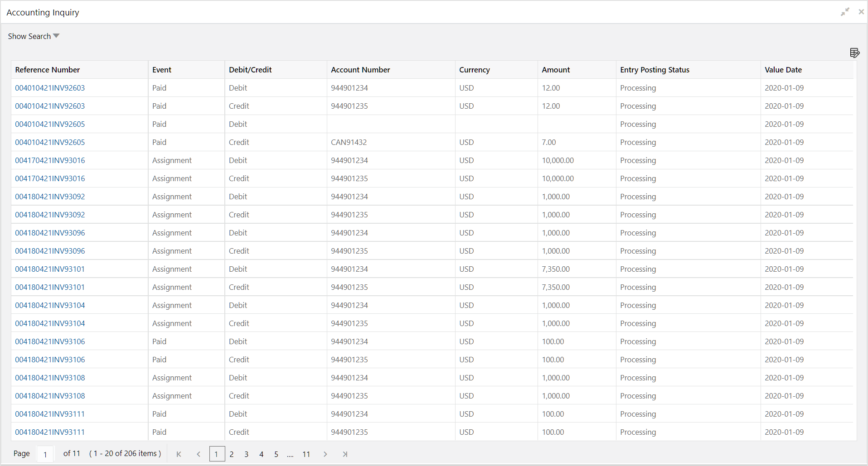Screen dimensions: 868x466
Task: Select page 3 in pagination
Action: click(x=247, y=454)
